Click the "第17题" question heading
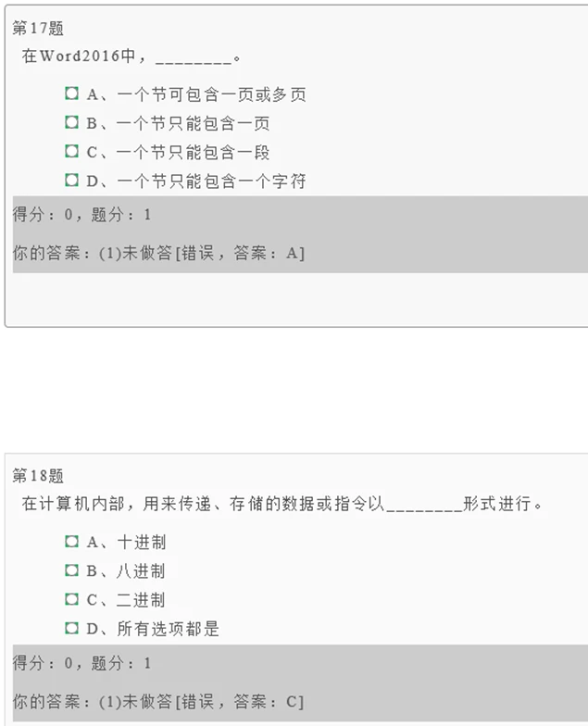The image size is (588, 726). [x=38, y=29]
